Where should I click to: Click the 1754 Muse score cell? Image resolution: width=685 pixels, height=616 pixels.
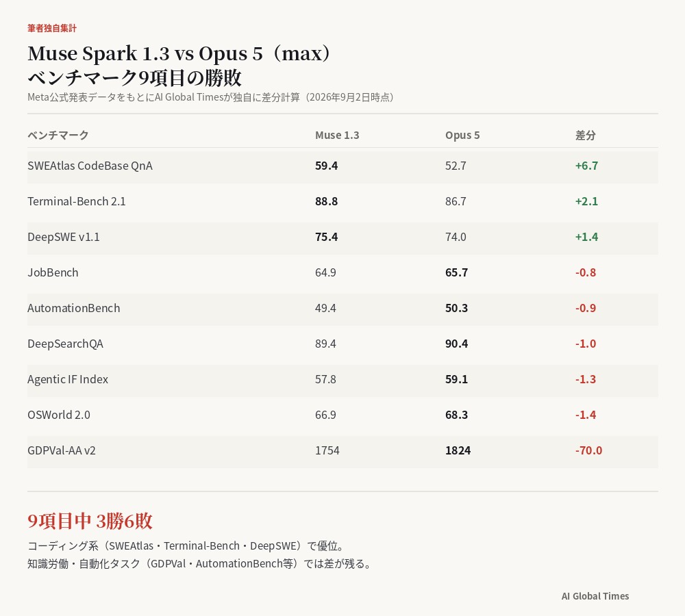pos(327,450)
